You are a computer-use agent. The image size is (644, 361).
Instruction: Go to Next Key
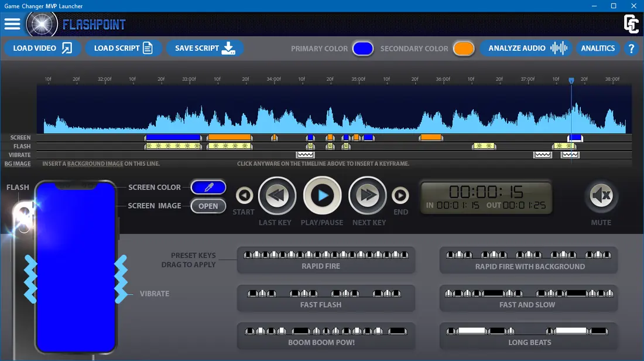(367, 196)
